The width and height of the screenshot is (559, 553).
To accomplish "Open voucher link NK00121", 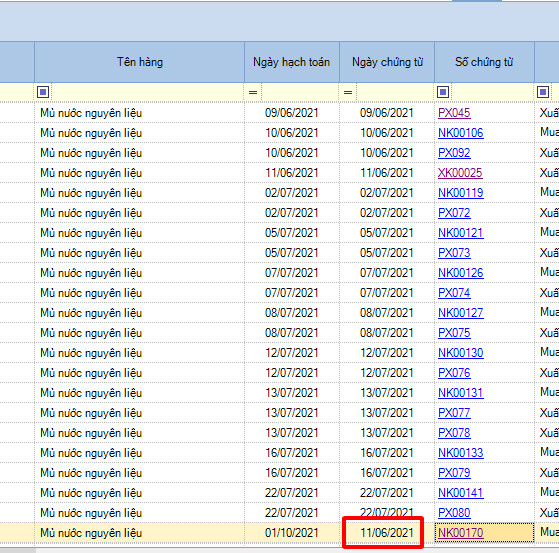I will (x=461, y=233).
